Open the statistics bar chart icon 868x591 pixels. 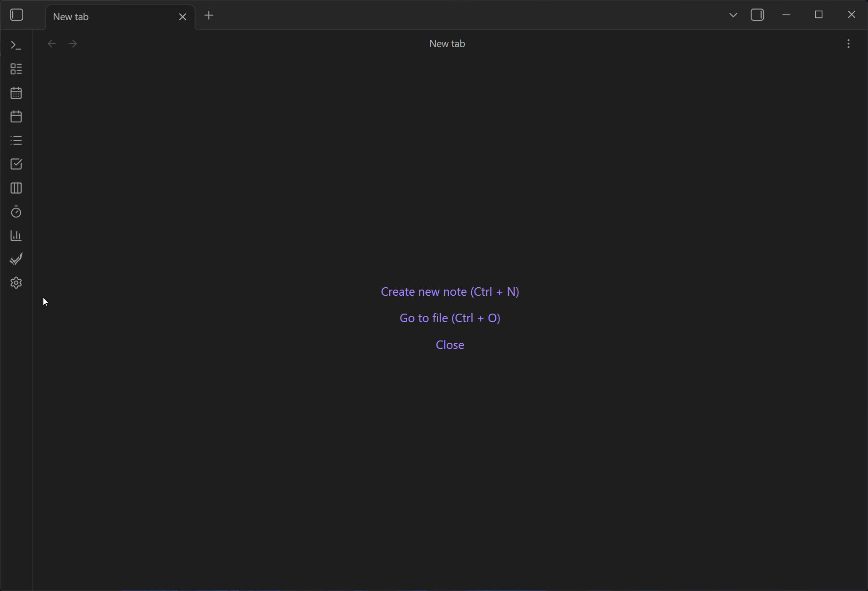point(16,235)
